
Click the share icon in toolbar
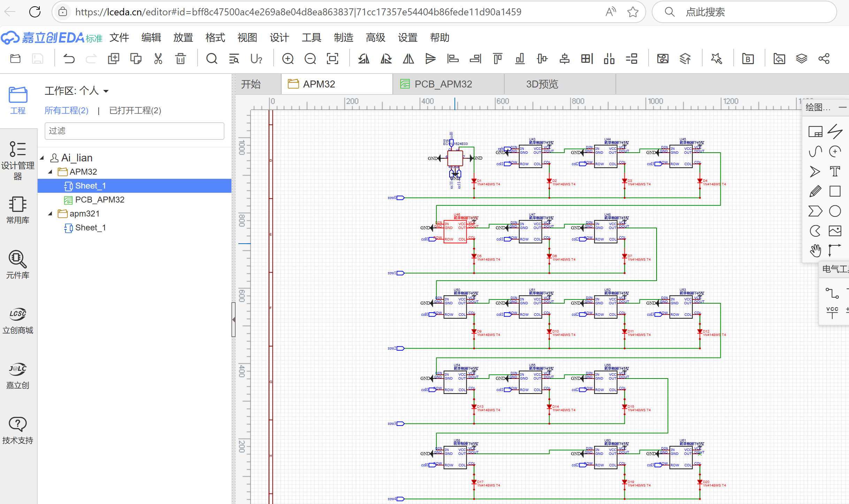coord(824,59)
